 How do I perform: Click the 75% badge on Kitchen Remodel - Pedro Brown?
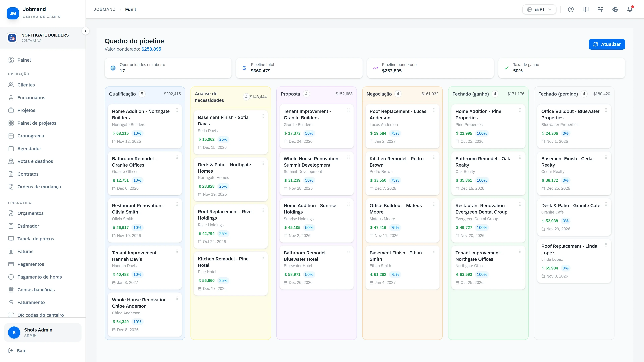point(395,180)
